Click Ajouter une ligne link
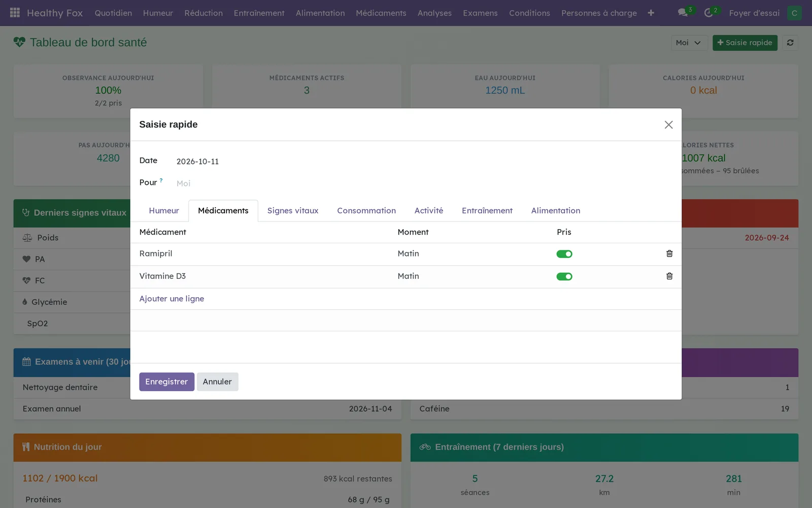This screenshot has width=812, height=508. [x=172, y=299]
